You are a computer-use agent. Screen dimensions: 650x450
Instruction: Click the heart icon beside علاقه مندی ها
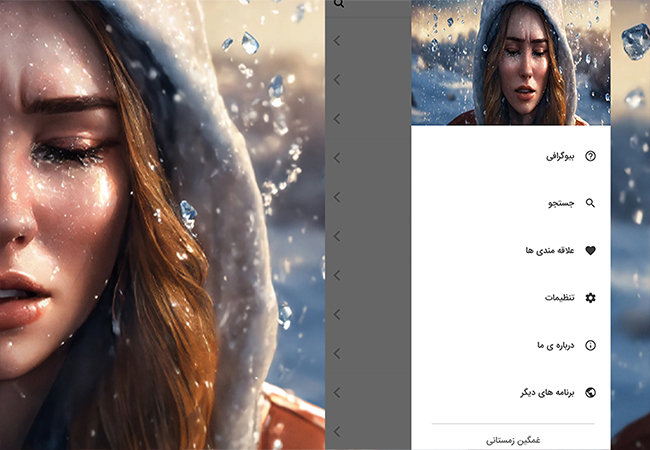pos(590,250)
